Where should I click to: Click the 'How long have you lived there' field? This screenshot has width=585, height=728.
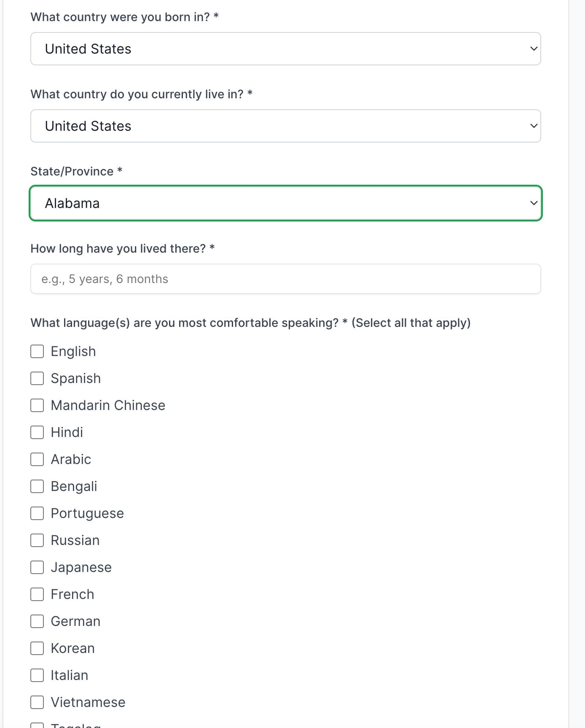coord(285,279)
